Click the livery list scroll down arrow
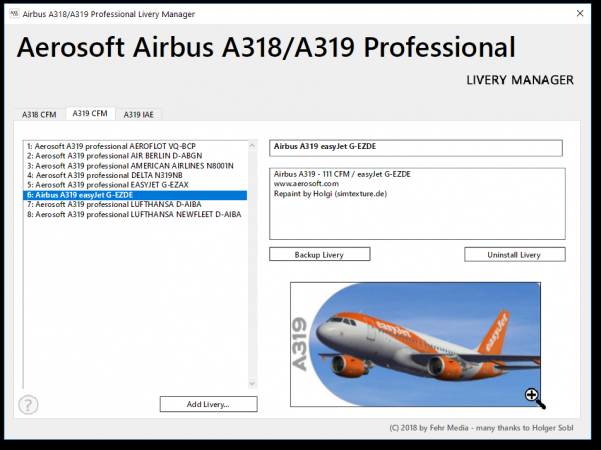This screenshot has width=601, height=450. (252, 383)
